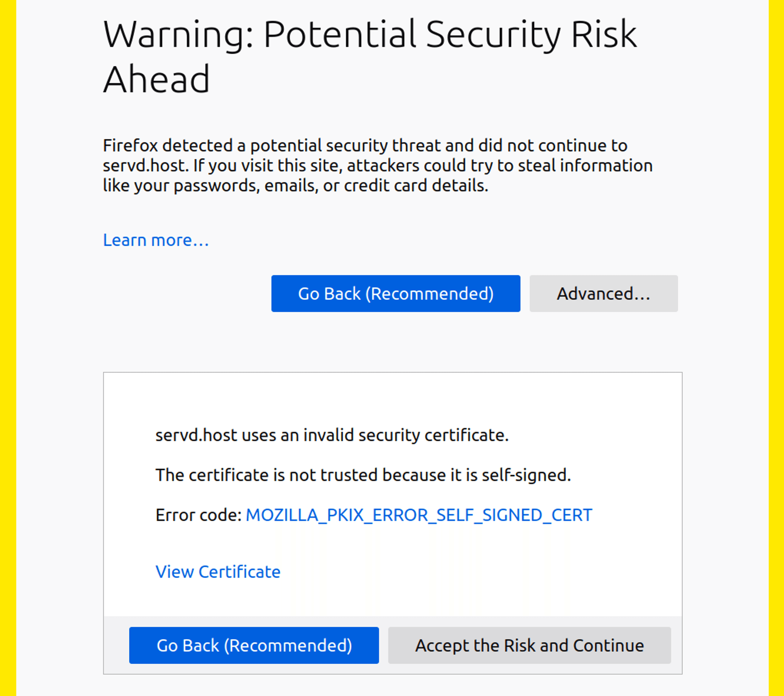Choose Accept the Risk and Continue
This screenshot has height=696, width=784.
click(x=529, y=645)
